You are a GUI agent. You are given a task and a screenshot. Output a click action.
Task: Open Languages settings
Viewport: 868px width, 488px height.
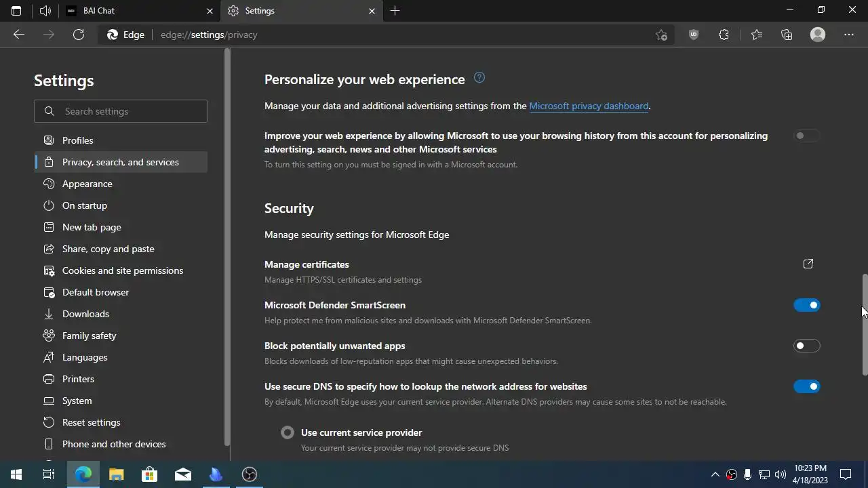point(121,357)
